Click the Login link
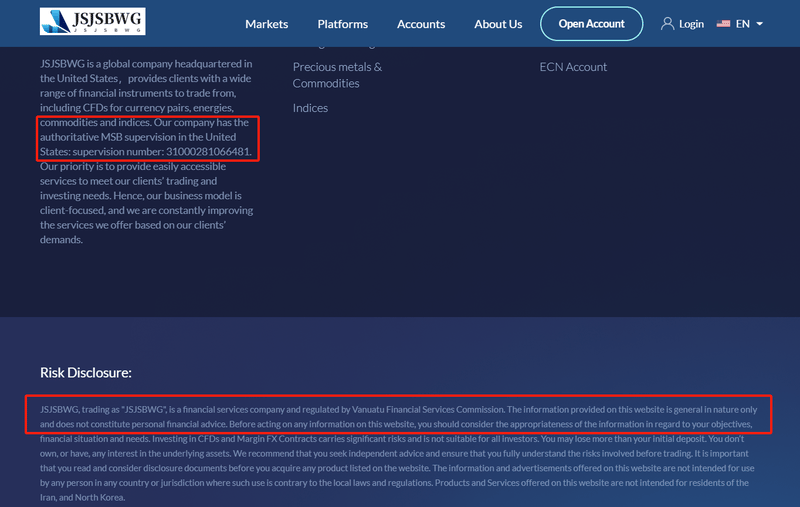800x507 pixels. click(x=691, y=24)
